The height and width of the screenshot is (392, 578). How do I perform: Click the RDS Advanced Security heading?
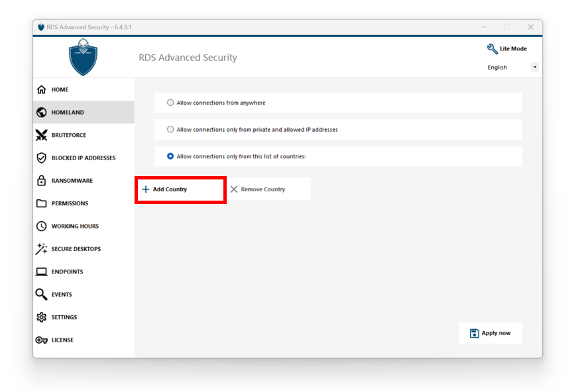point(188,58)
